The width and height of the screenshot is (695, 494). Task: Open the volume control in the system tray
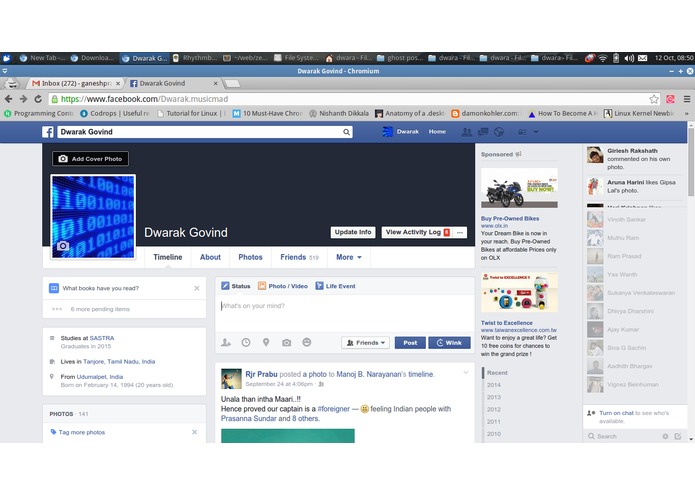pyautogui.click(x=629, y=58)
